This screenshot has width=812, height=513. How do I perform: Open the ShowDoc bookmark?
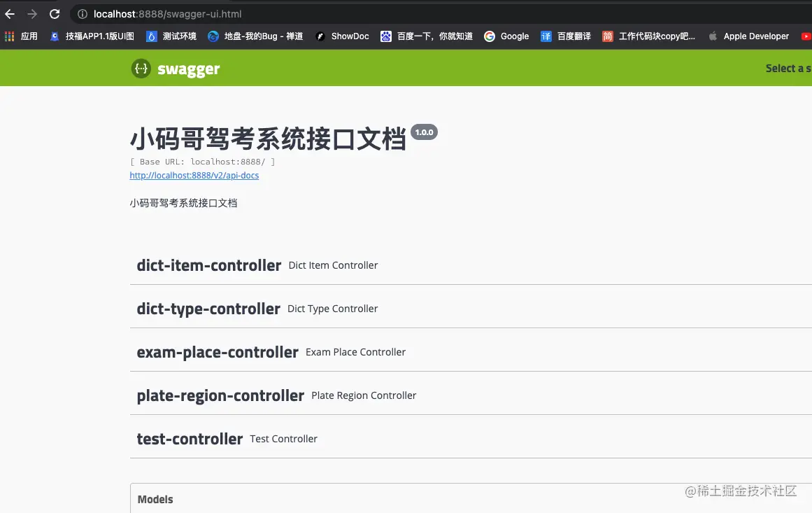(x=342, y=36)
